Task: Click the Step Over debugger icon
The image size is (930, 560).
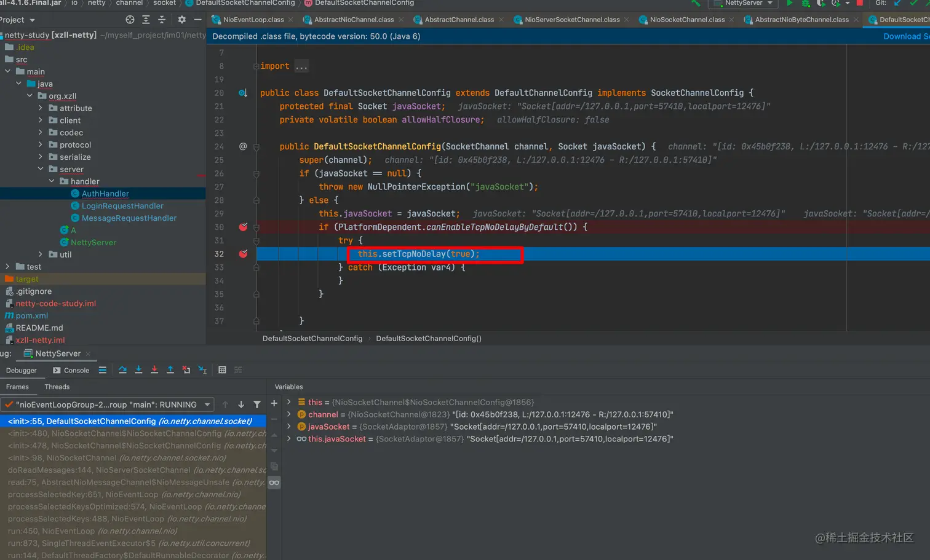Action: (x=122, y=370)
